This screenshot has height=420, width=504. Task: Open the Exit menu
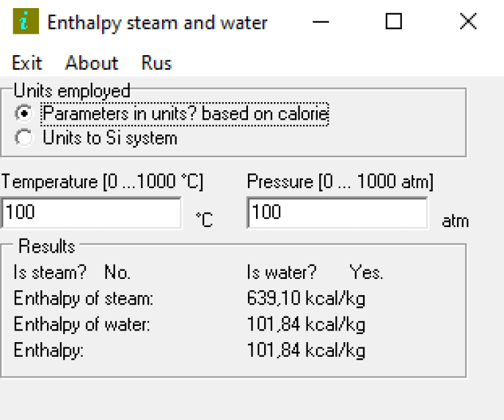click(27, 63)
